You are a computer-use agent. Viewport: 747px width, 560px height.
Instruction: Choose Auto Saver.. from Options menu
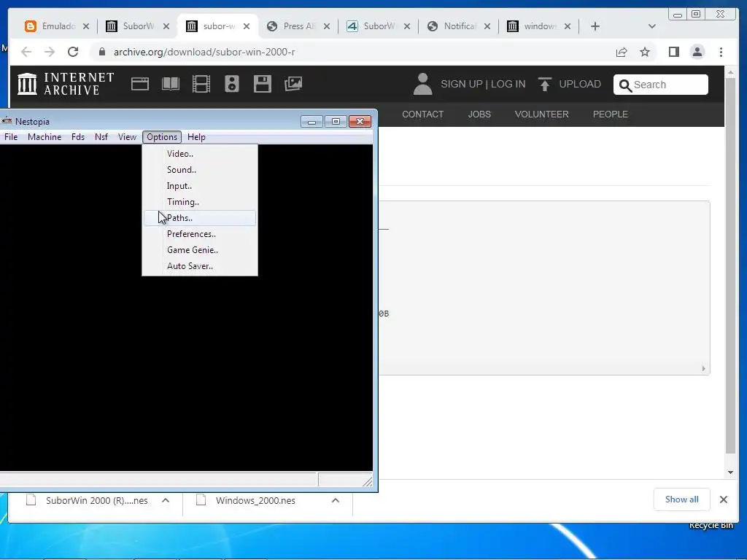click(x=200, y=266)
